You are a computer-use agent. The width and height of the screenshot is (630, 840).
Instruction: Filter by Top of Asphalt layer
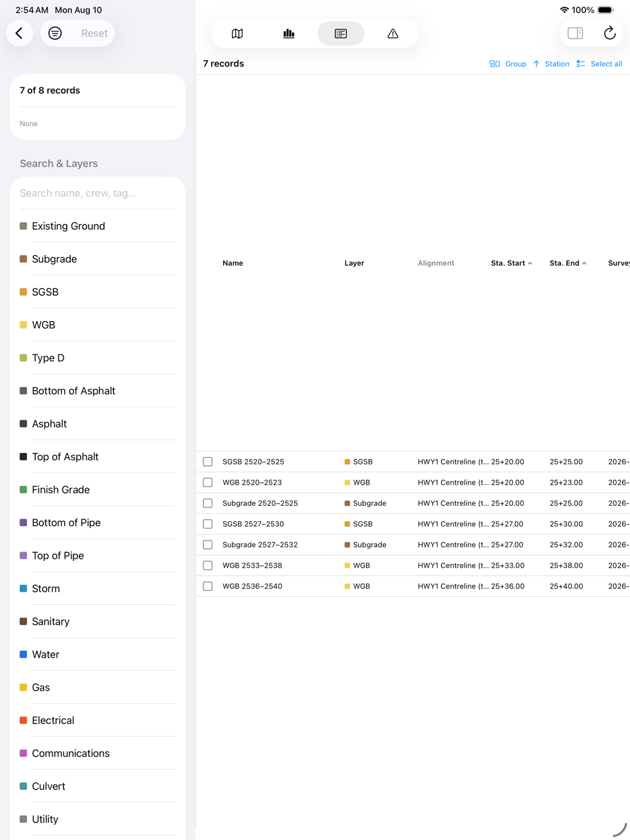point(98,457)
